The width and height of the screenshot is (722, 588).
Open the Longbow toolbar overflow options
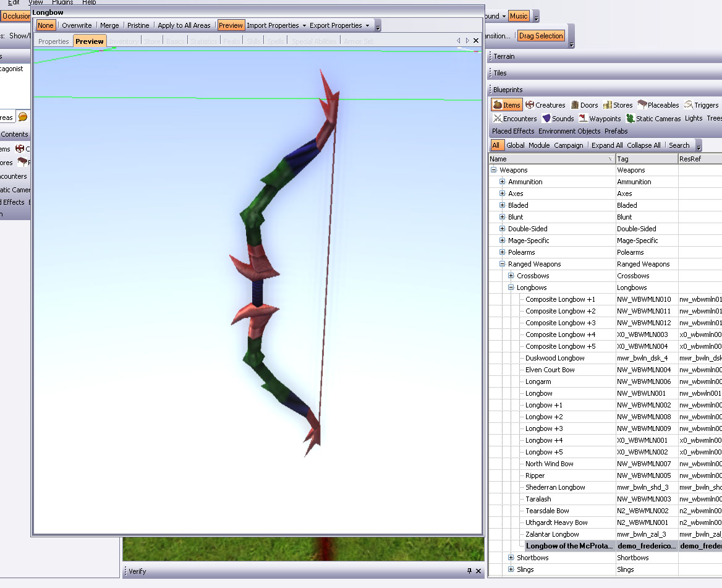tap(378, 26)
